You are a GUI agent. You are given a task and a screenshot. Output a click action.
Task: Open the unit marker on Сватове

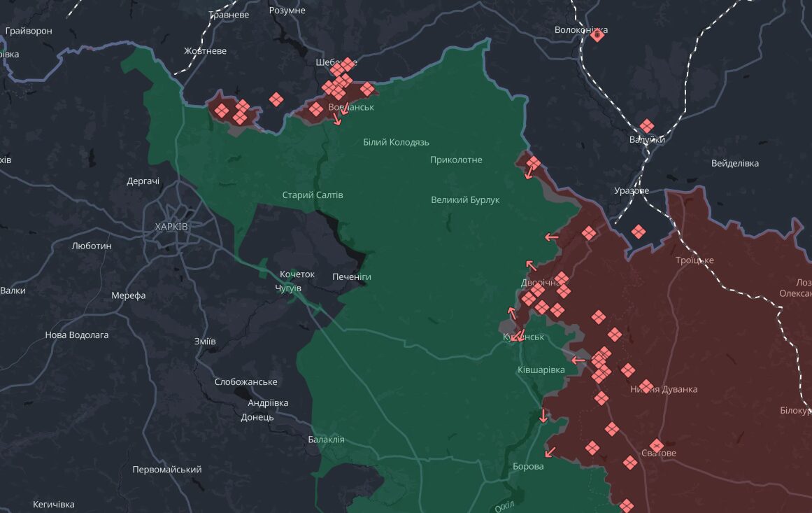tap(657, 446)
